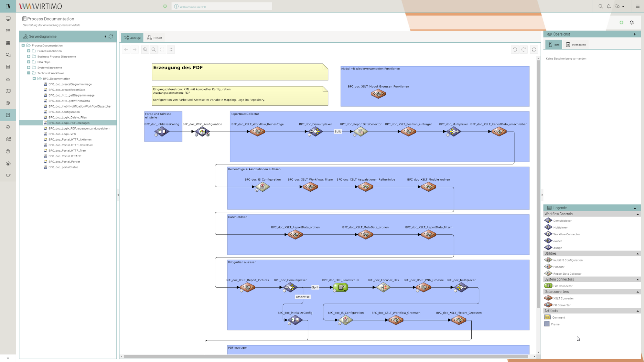Open BPC_doc_Konfiguration in the tree

[64, 112]
